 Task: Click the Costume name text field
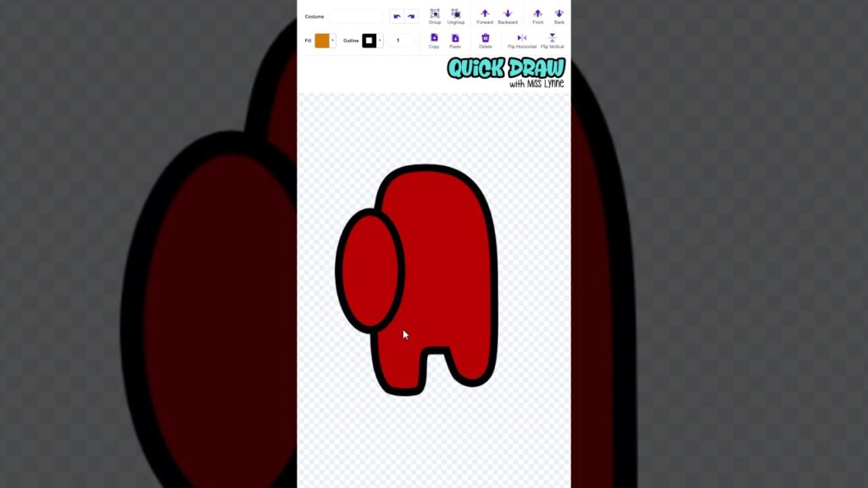(x=355, y=16)
